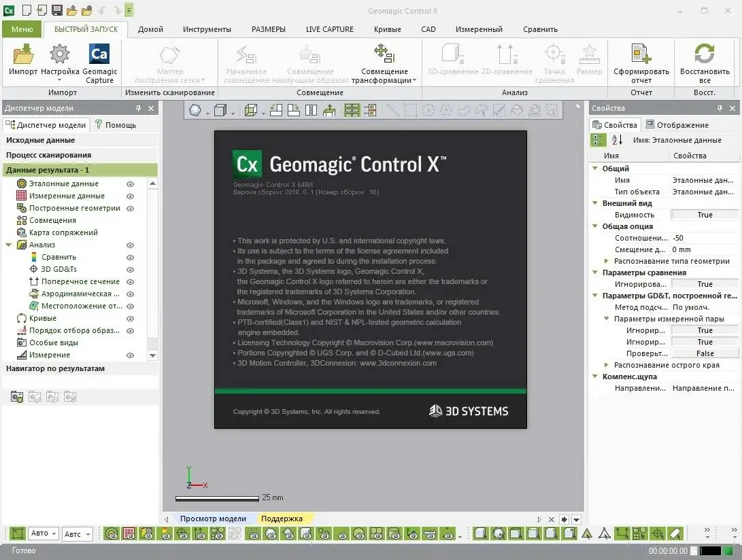
Task: Click the tree scrollbar down arrow
Action: pos(152,355)
